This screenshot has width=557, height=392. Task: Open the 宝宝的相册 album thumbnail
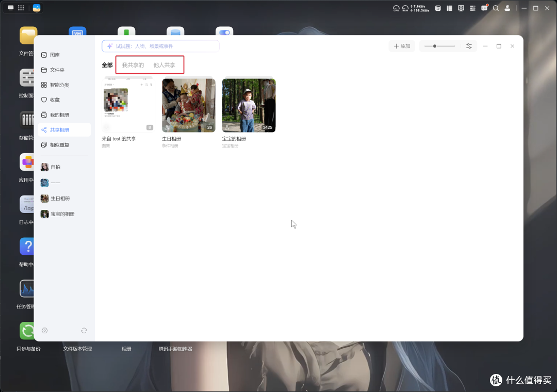(x=249, y=105)
